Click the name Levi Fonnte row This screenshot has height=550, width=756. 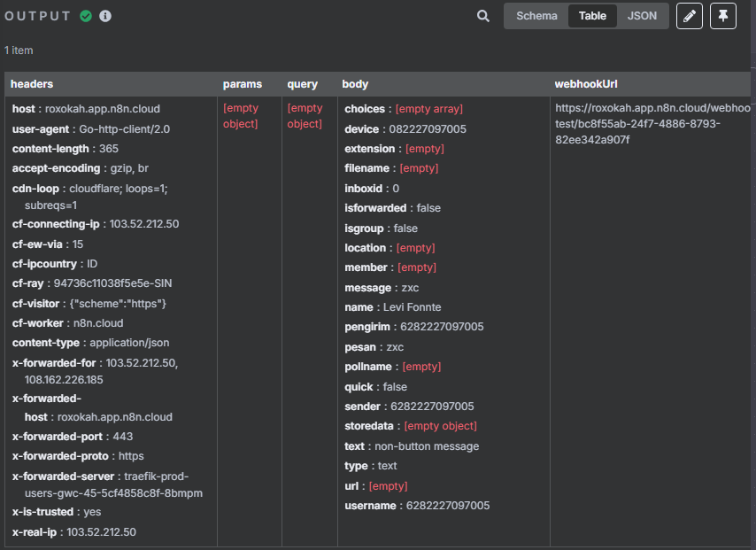point(393,307)
